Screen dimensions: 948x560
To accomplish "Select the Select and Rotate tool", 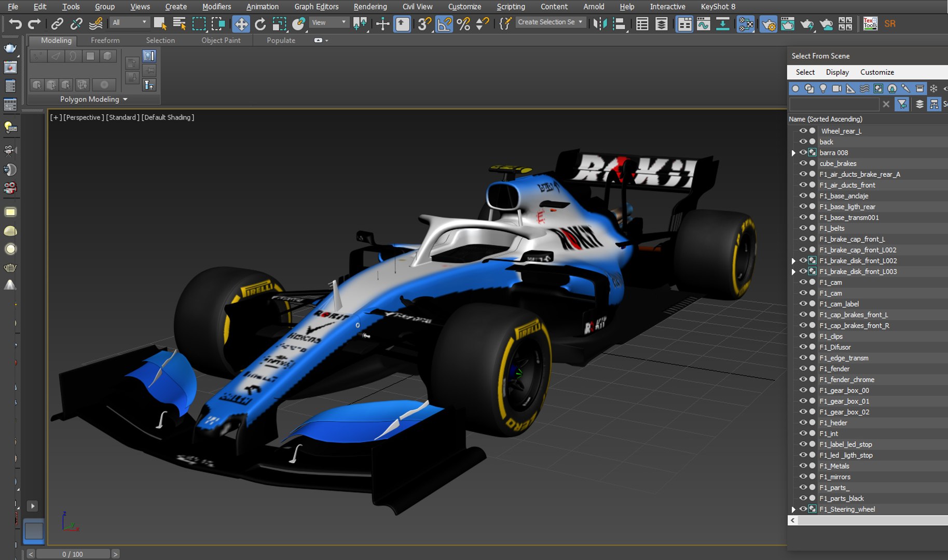I will [260, 24].
